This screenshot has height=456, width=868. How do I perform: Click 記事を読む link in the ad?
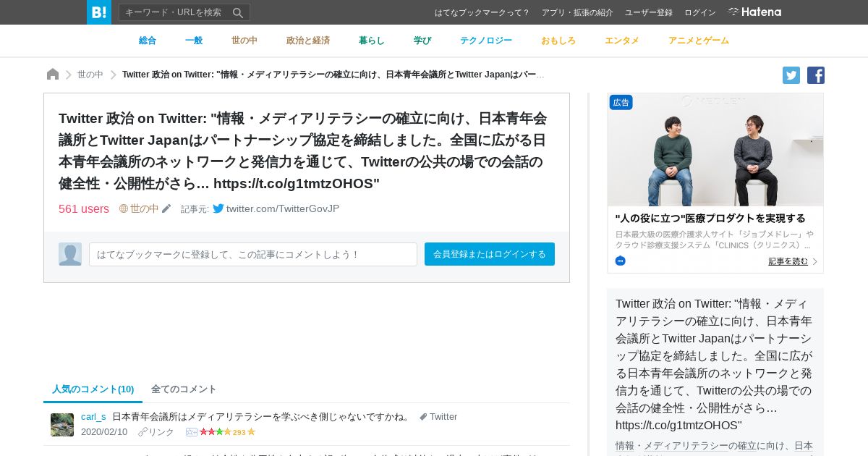tap(788, 261)
